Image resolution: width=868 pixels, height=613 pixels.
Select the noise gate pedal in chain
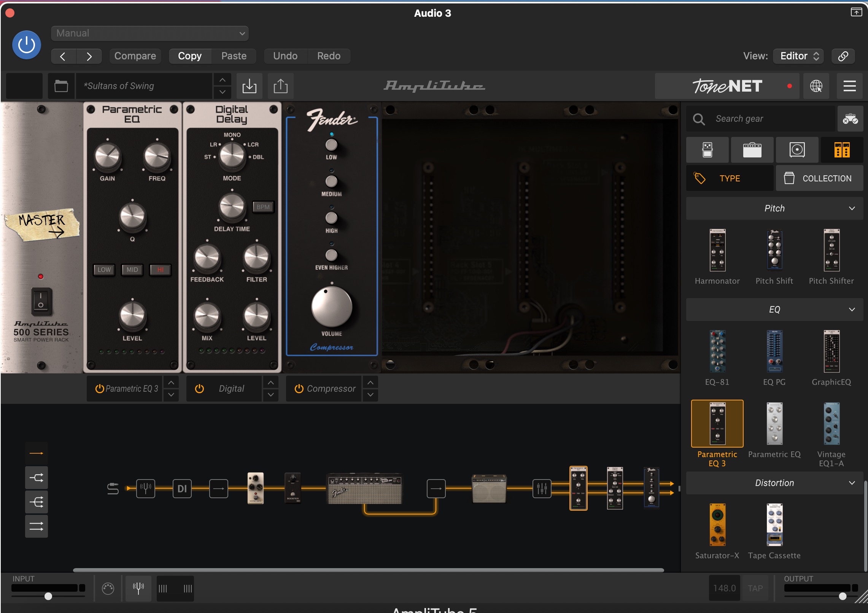point(256,488)
